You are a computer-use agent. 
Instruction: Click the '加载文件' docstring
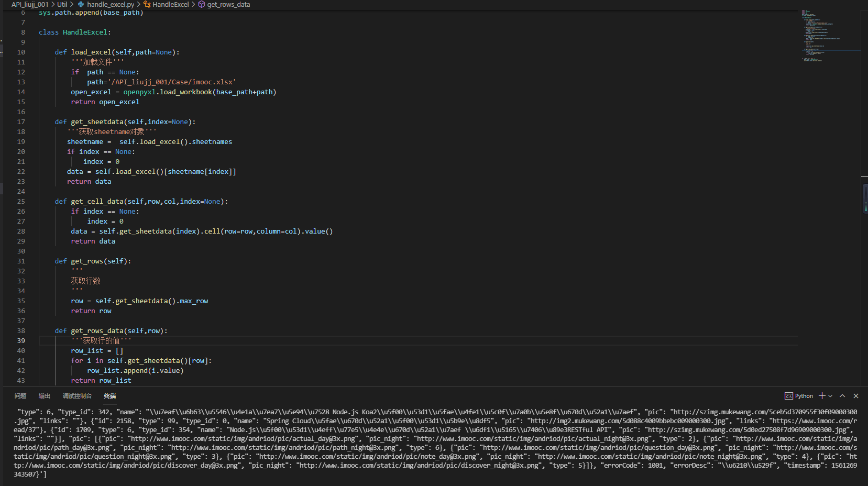click(97, 62)
